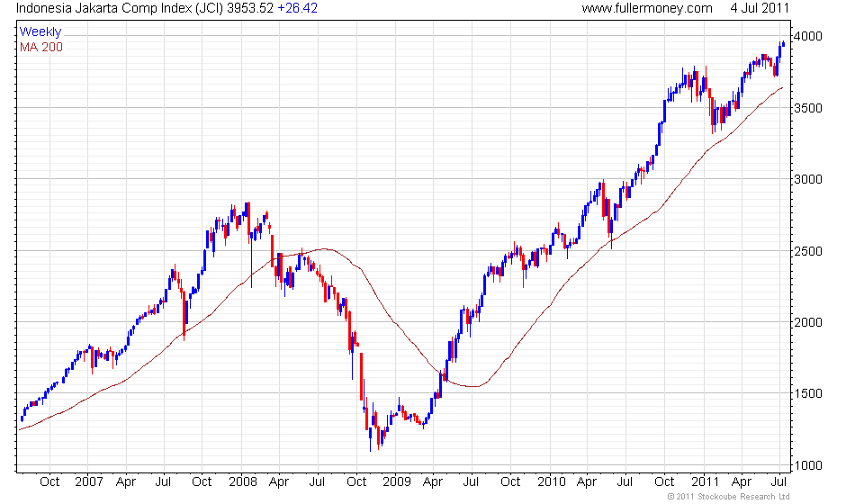Screen dimensions: 864x504
Task: Click the 'Oct' label just before 2009
Action: 356,482
